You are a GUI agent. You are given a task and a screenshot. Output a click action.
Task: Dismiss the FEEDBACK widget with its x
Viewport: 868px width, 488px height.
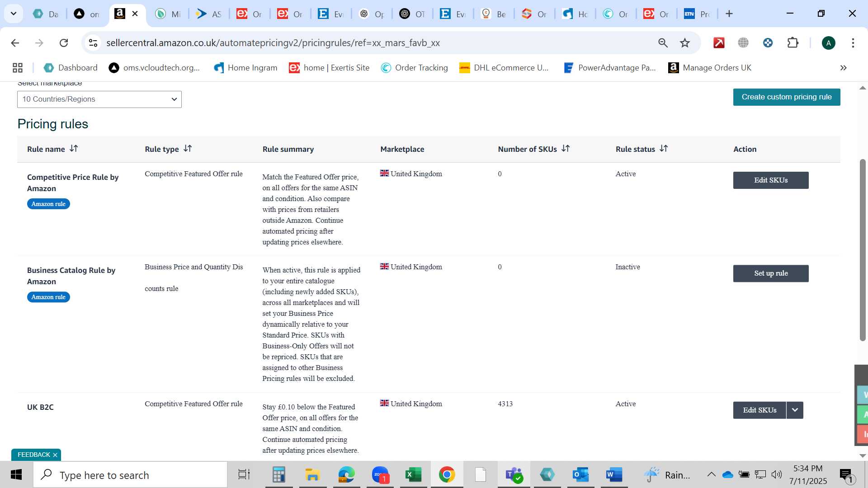(x=55, y=455)
